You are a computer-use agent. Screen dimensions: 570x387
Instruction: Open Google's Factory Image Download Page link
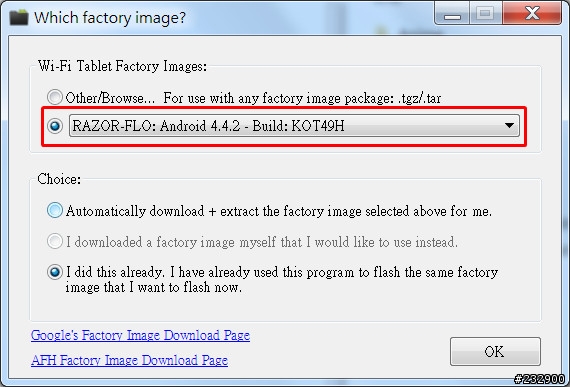coord(140,335)
